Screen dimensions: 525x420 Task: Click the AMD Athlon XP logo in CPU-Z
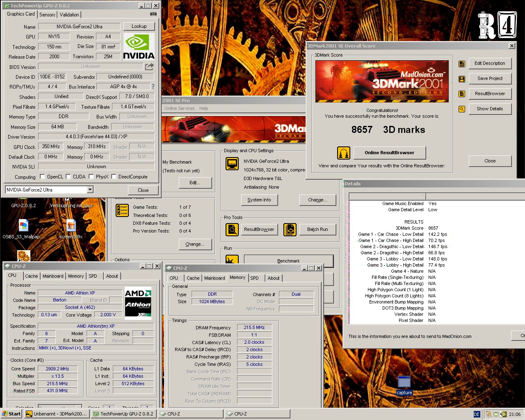pyautogui.click(x=138, y=304)
